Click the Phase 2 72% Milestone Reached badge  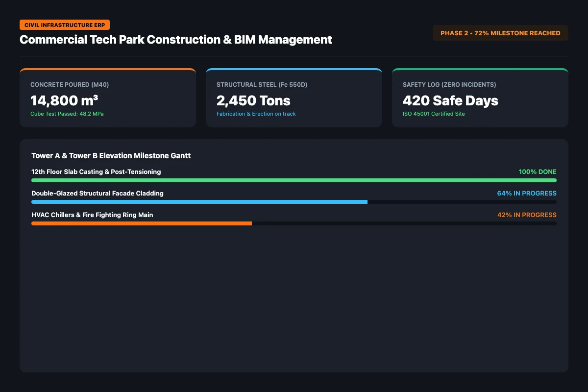point(500,33)
